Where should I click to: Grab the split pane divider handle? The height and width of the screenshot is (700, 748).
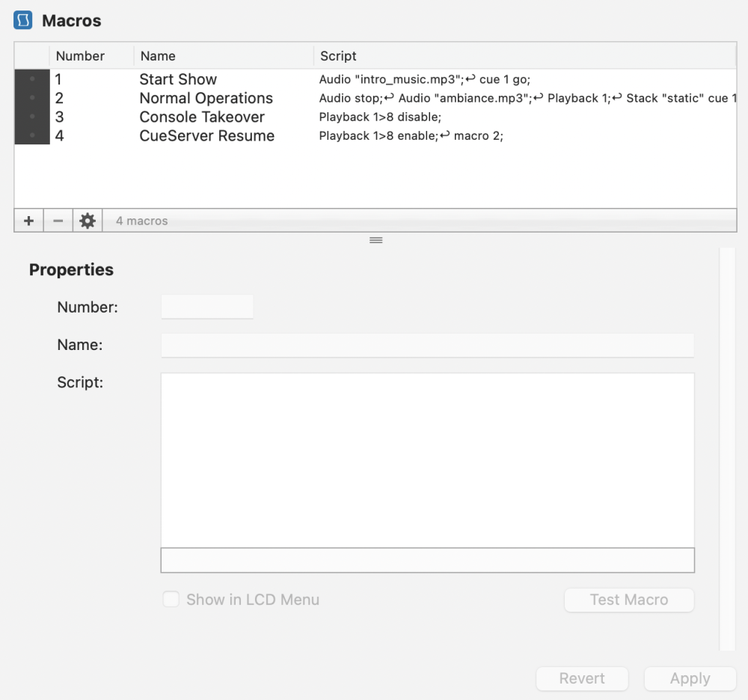coord(376,240)
